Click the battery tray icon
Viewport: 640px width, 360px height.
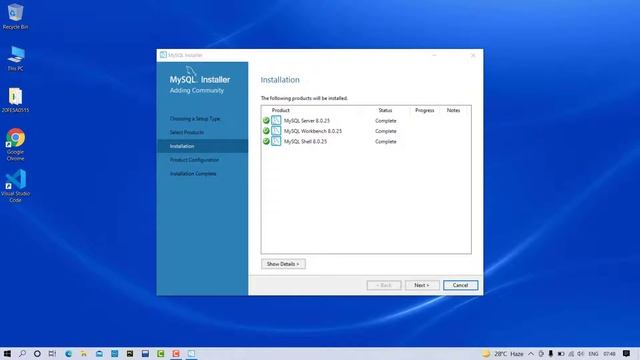tap(561, 354)
